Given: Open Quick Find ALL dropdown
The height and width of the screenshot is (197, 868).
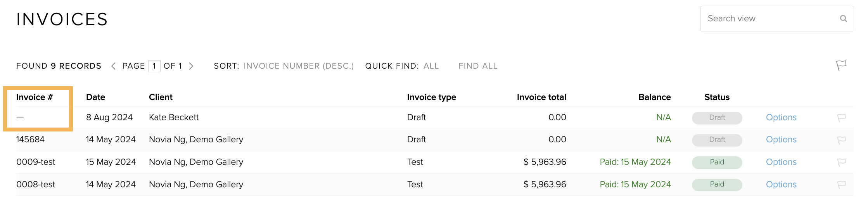Looking at the screenshot, I should pos(431,66).
